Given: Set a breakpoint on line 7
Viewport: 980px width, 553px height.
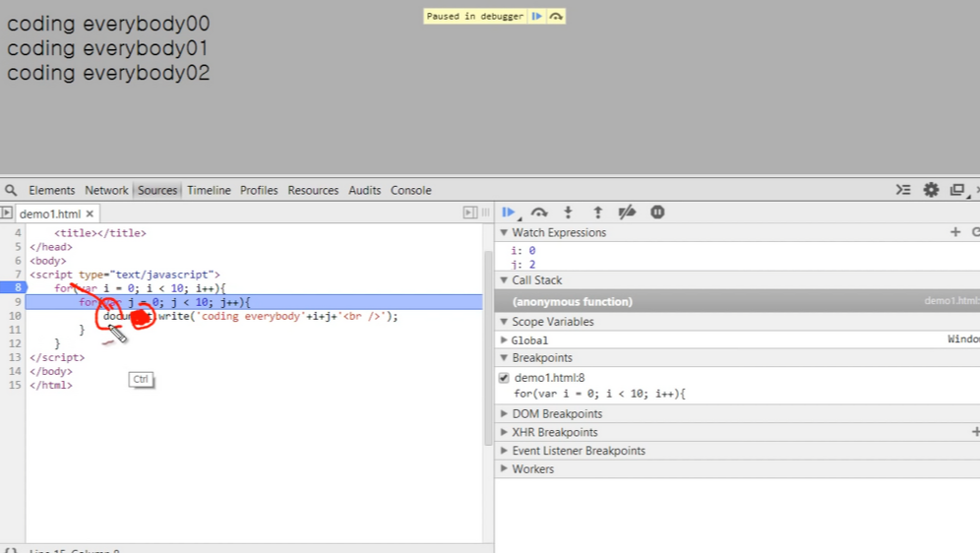Looking at the screenshot, I should [x=13, y=275].
